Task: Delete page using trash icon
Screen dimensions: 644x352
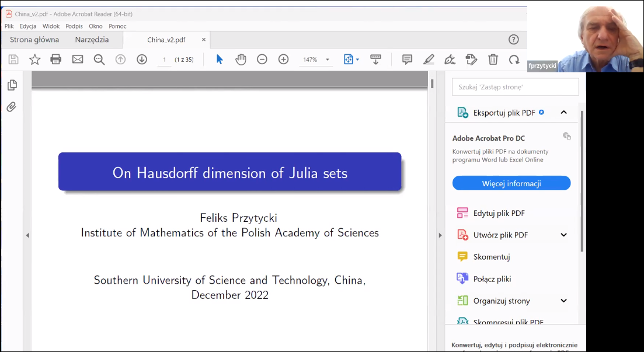Action: [x=493, y=59]
